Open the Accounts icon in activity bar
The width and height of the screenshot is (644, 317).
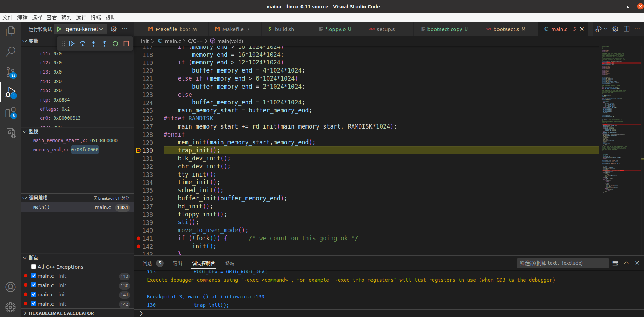(x=10, y=287)
